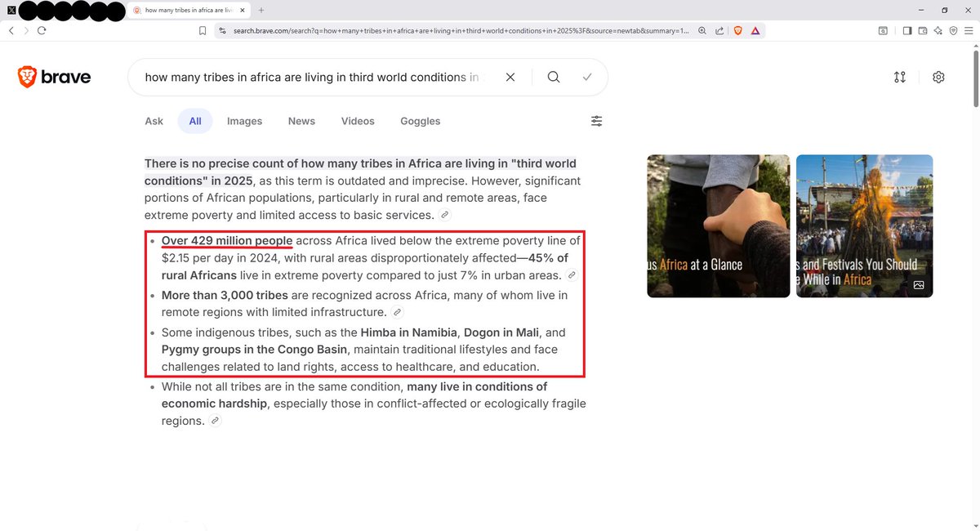The image size is (980, 531).
Task: Open the Goggles tab
Action: 421,121
